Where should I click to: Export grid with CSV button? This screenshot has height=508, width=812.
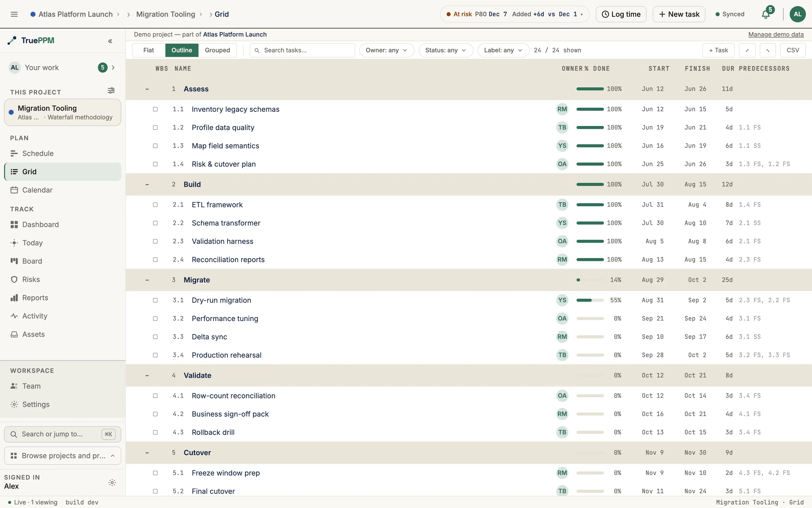[x=793, y=50]
